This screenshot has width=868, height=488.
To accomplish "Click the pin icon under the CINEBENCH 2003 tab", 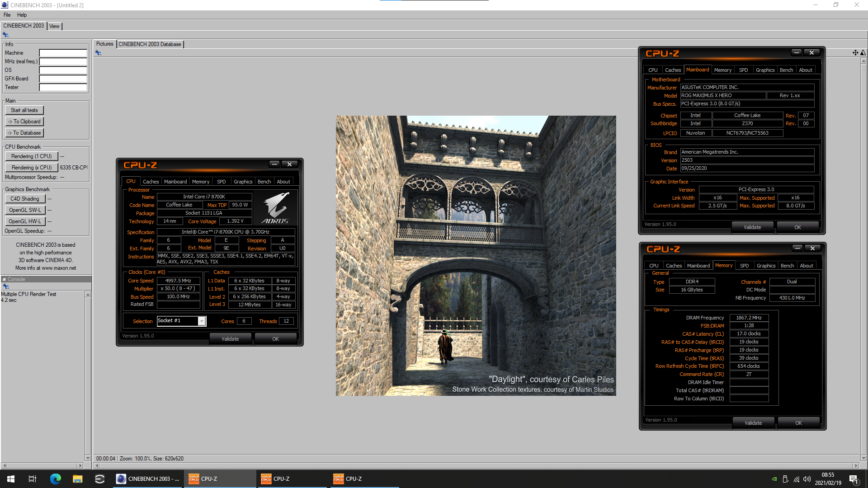I will 5,35.
